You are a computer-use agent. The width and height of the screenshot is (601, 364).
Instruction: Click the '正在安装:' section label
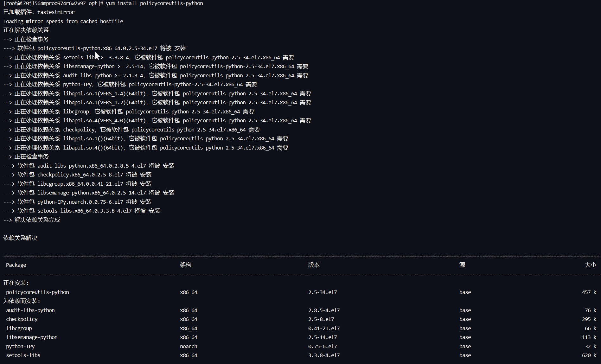[x=16, y=283]
